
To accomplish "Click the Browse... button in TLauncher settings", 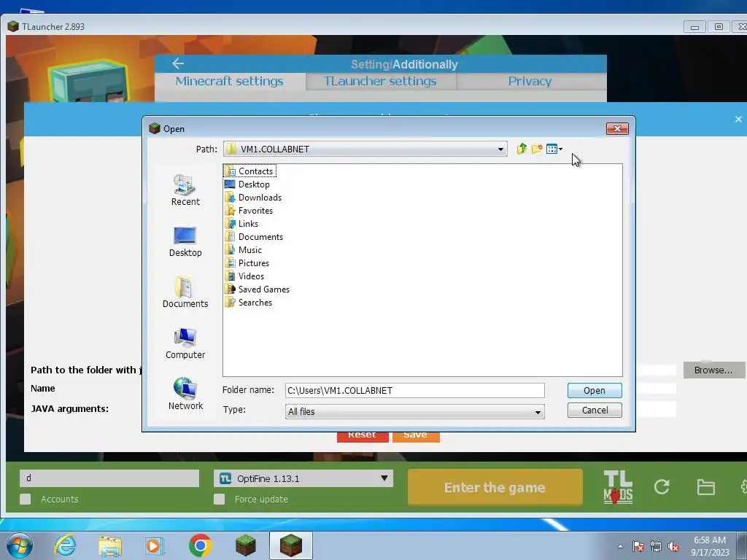I will (713, 370).
